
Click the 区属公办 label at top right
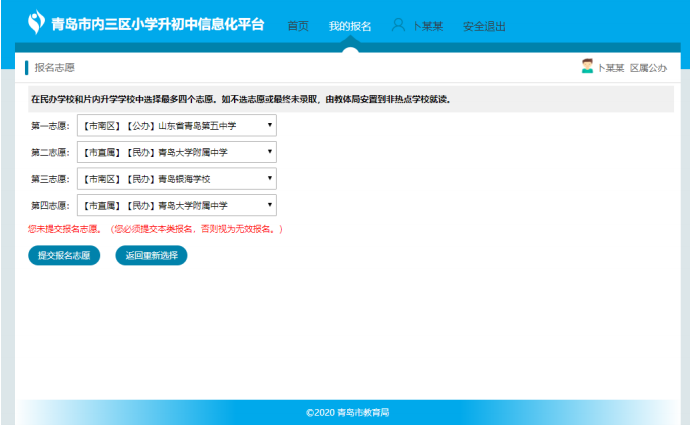pyautogui.click(x=649, y=68)
